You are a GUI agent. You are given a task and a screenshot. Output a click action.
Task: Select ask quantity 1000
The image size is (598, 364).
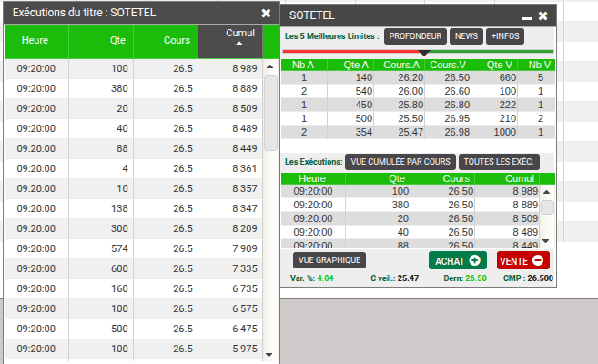[504, 132]
